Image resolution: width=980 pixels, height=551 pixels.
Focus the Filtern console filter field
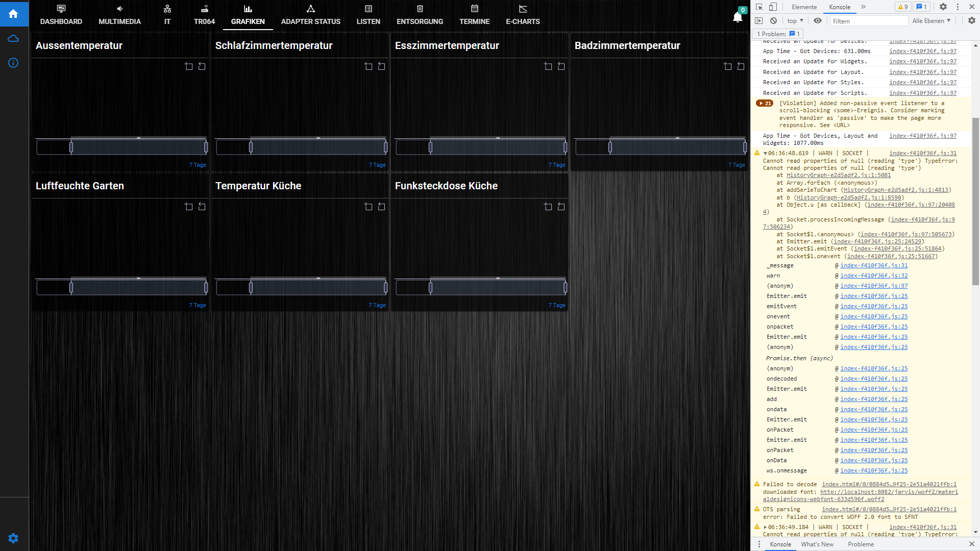coord(869,21)
